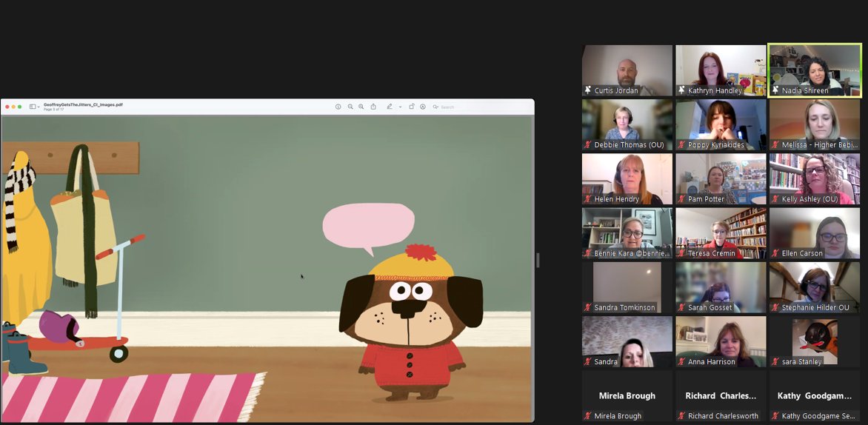Toggle the Preview sidebar view button
Image resolution: width=868 pixels, height=425 pixels.
32,107
